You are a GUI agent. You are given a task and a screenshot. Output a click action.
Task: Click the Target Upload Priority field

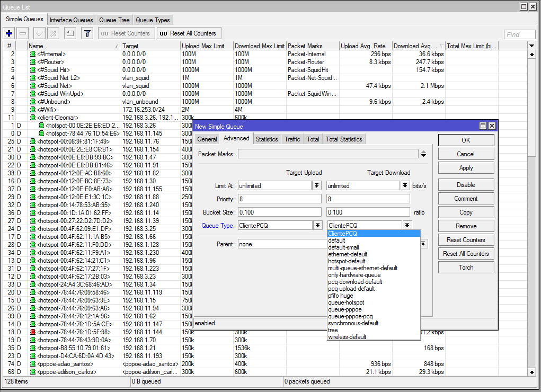pos(279,199)
